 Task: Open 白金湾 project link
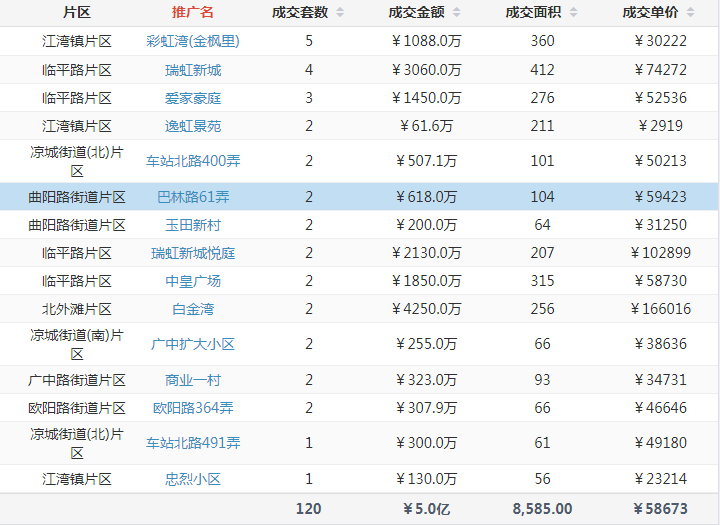click(193, 309)
